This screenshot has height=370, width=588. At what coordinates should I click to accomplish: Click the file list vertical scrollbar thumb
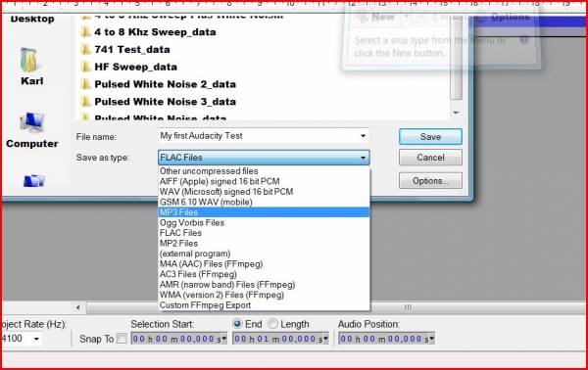456,57
